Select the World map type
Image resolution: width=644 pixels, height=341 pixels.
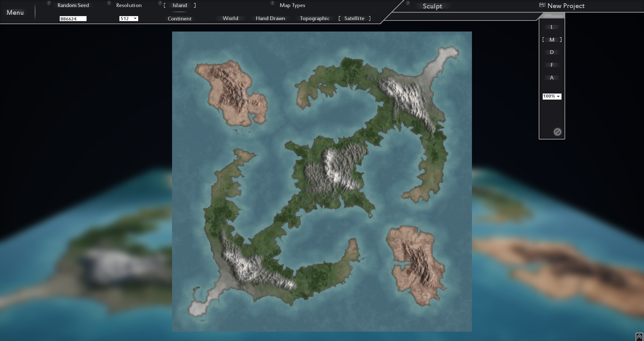tap(230, 18)
